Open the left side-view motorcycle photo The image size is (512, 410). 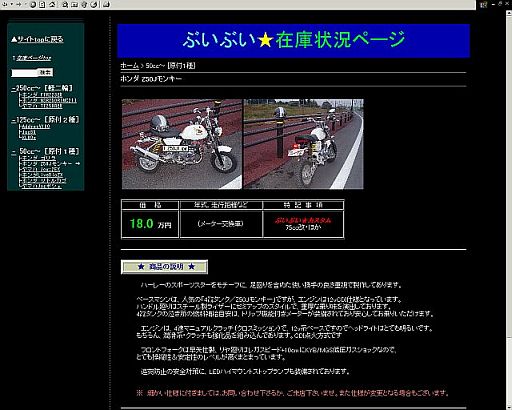(x=182, y=144)
